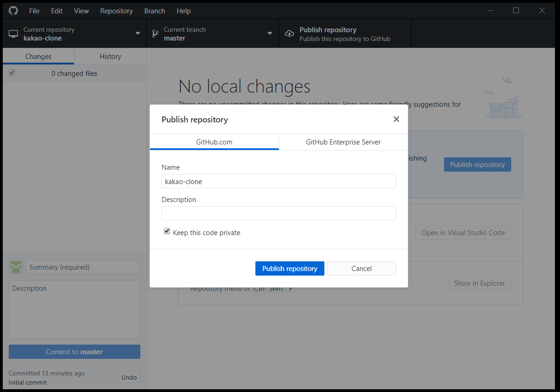Screen dimensions: 560x392
Task: Expand the Current repository dropdown arrow
Action: (138, 34)
